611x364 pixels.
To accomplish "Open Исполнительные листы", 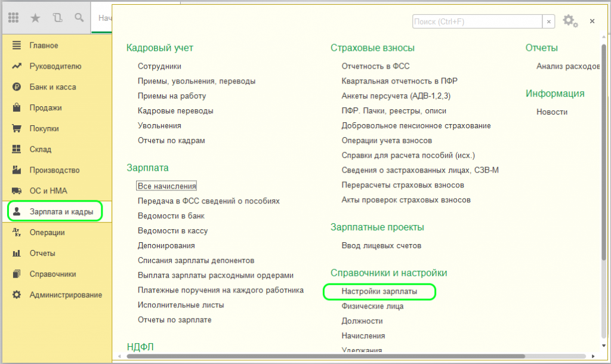I will pyautogui.click(x=181, y=305).
